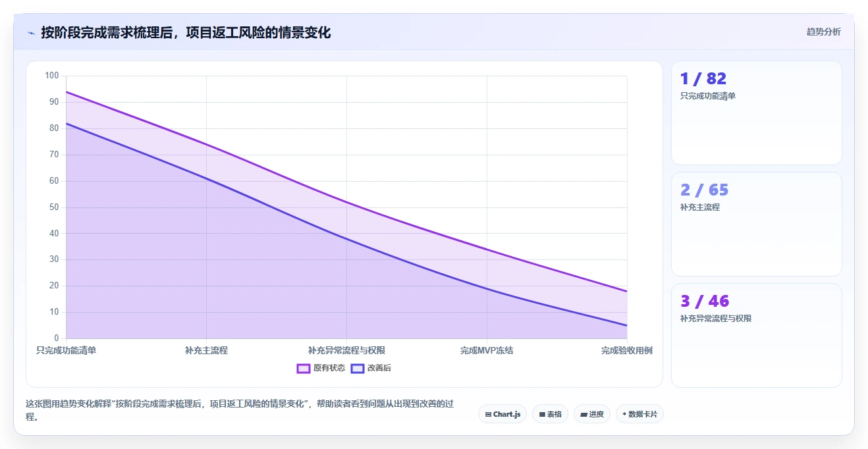Click the x-axis label 补充异常流程与权限

(346, 350)
